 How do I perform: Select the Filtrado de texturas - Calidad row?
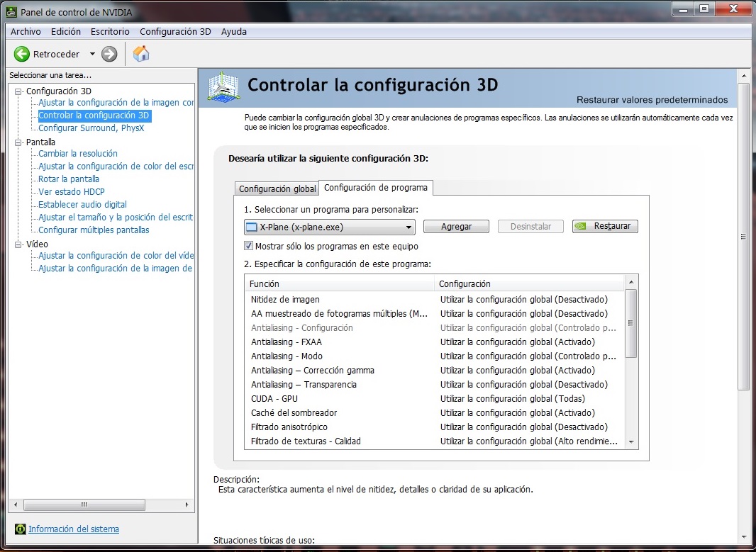[x=435, y=441]
